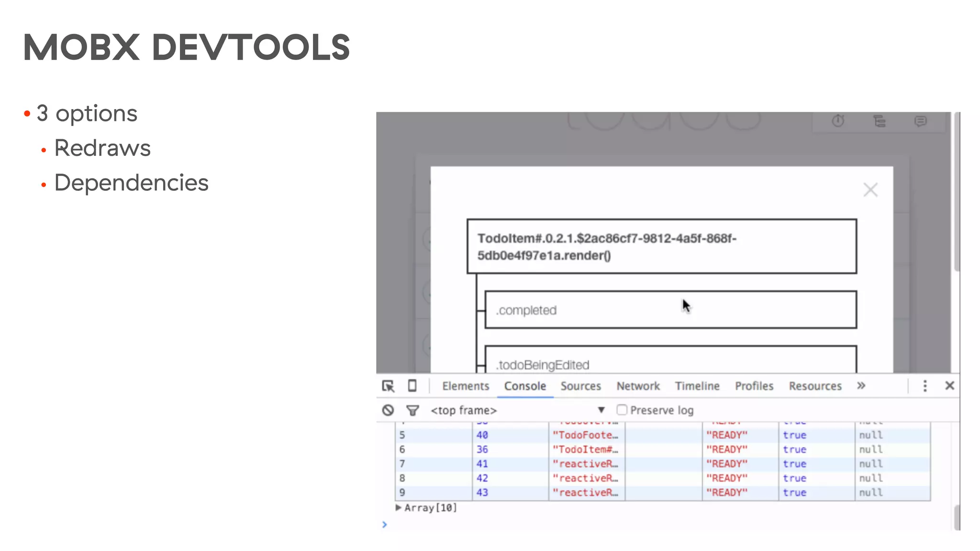The width and height of the screenshot is (980, 551).
Task: Close the dependency tree modal X
Action: pos(870,190)
